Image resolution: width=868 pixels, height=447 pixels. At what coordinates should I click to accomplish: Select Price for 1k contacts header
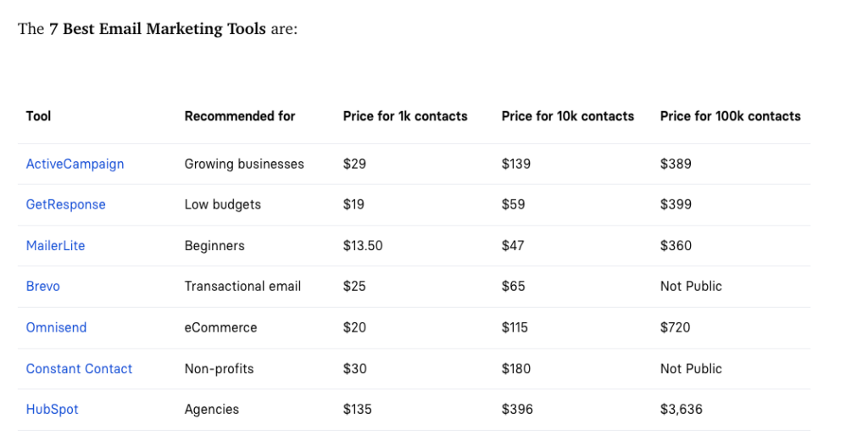pyautogui.click(x=405, y=115)
